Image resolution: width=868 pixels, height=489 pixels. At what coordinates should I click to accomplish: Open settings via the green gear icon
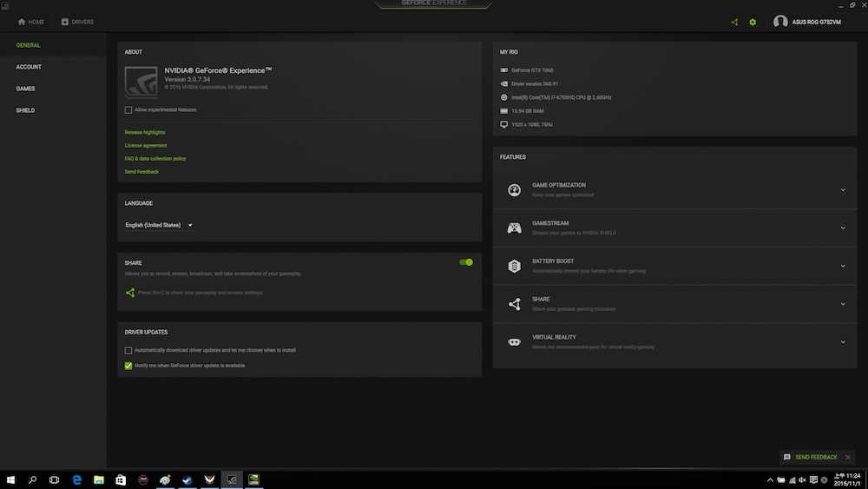click(x=753, y=22)
